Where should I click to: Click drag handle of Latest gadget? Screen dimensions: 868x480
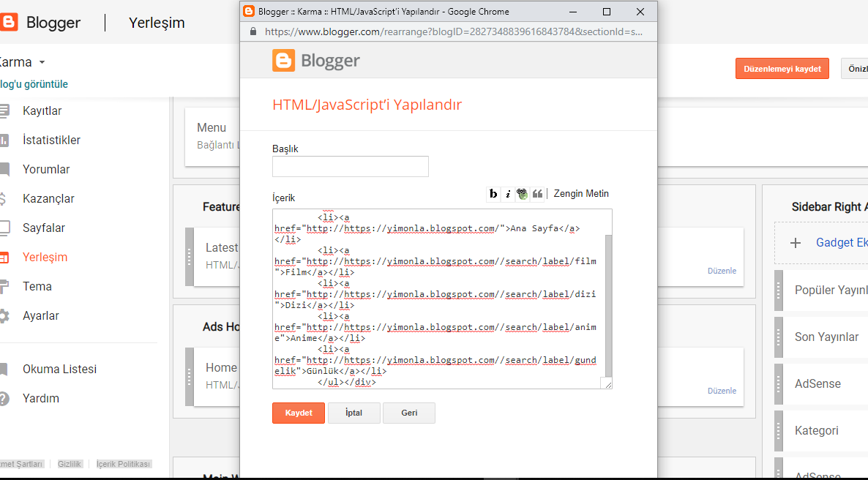coord(190,257)
